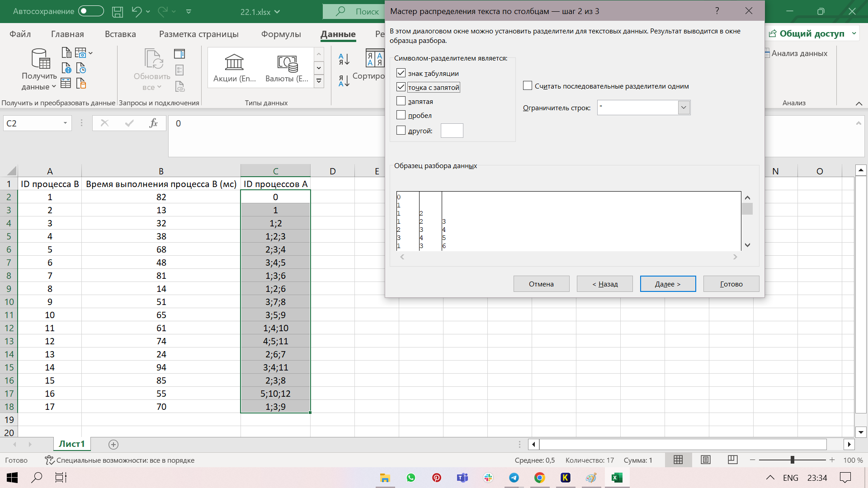Add a new sheet with plus icon
Viewport: 868px width, 488px height.
point(113,445)
